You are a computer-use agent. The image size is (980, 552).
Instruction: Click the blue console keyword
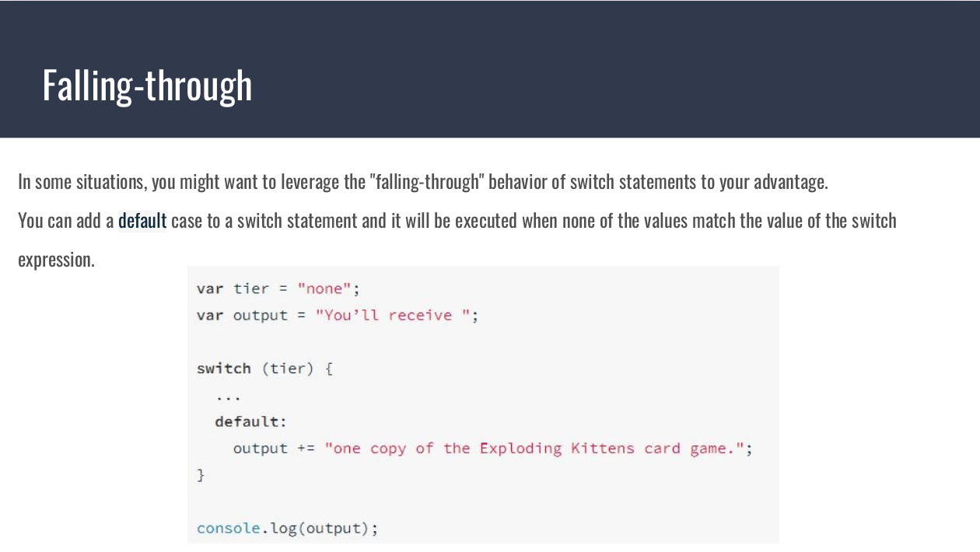pos(228,529)
